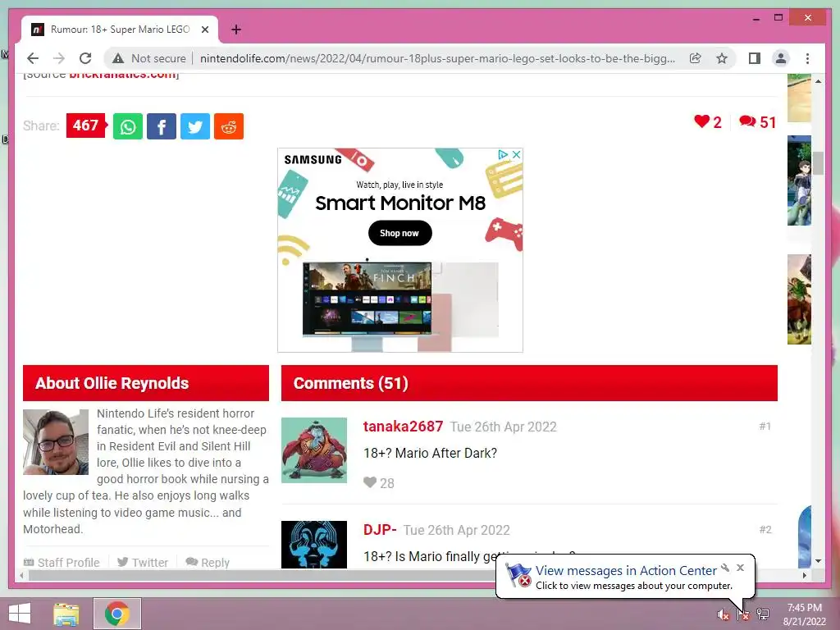This screenshot has width=840, height=630.
Task: Share the article on Facebook
Action: tap(162, 126)
